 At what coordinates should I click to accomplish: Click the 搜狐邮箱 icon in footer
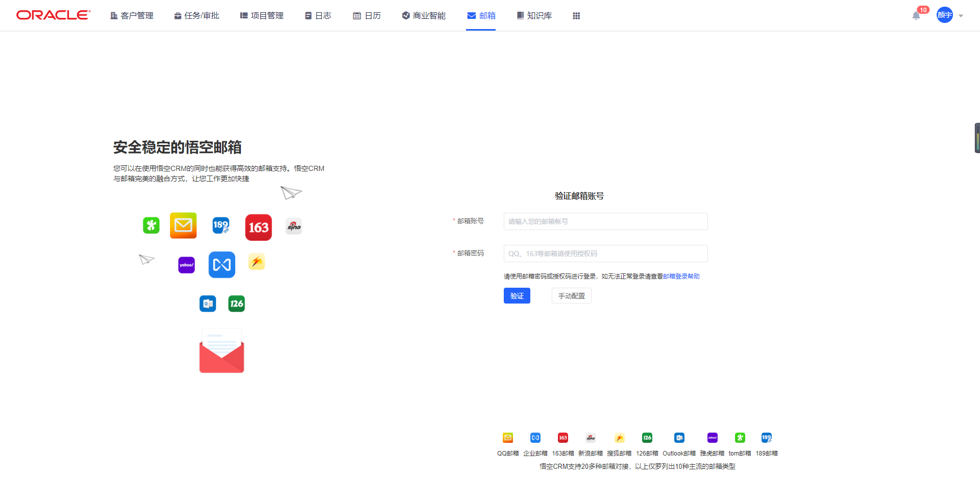coord(619,438)
